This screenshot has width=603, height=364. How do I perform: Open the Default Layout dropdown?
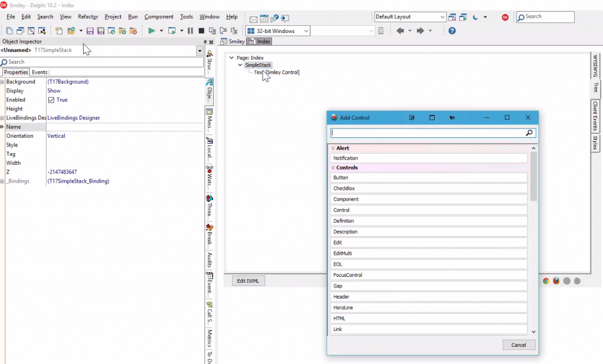coord(442,17)
